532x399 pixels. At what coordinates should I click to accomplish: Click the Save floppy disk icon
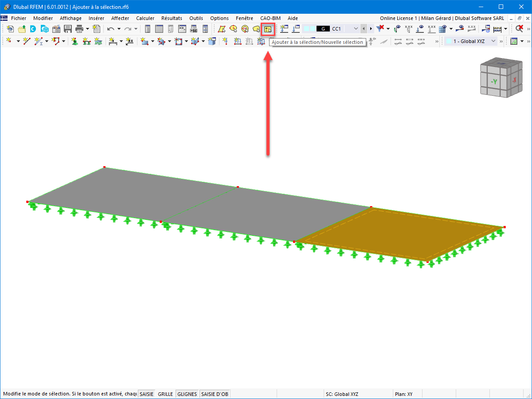point(68,29)
